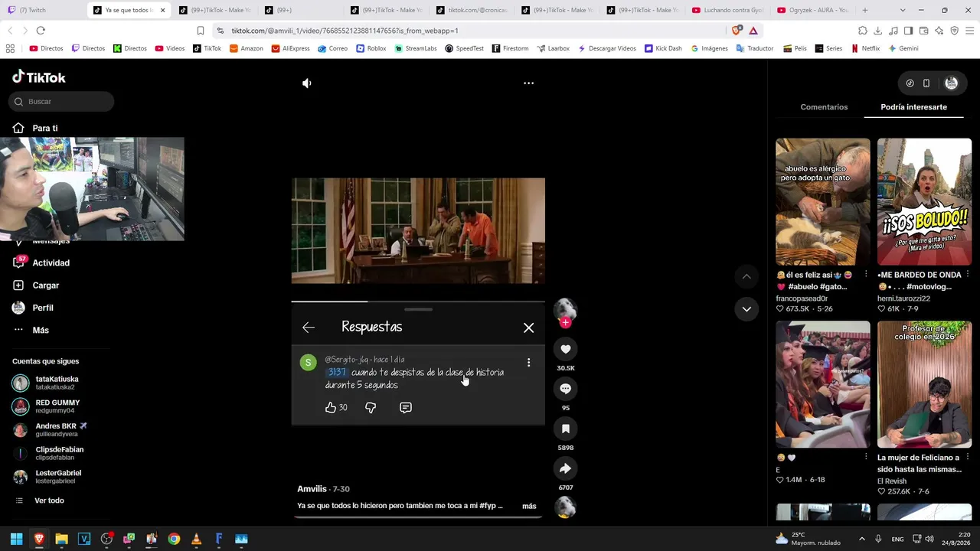Close the Respuestas panel
980x551 pixels.
tap(528, 328)
